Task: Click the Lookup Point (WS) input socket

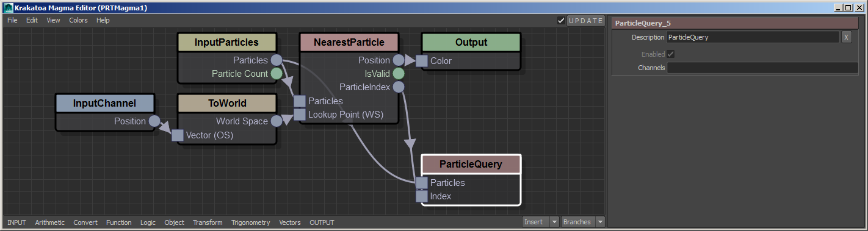Action: (300, 115)
